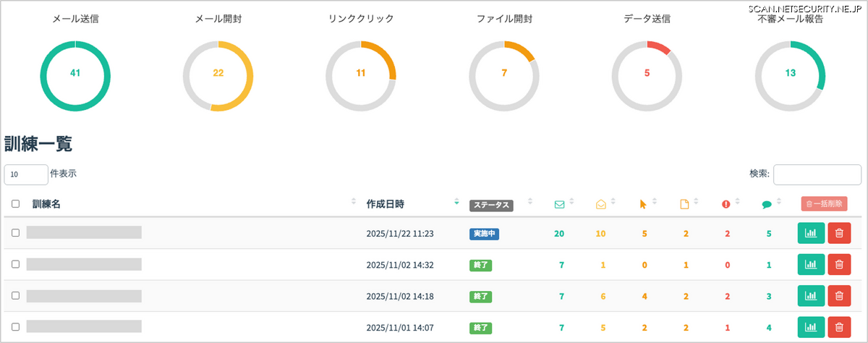Click trash icon for 2025/11/02 14:18 training
The height and width of the screenshot is (343, 868).
click(839, 296)
